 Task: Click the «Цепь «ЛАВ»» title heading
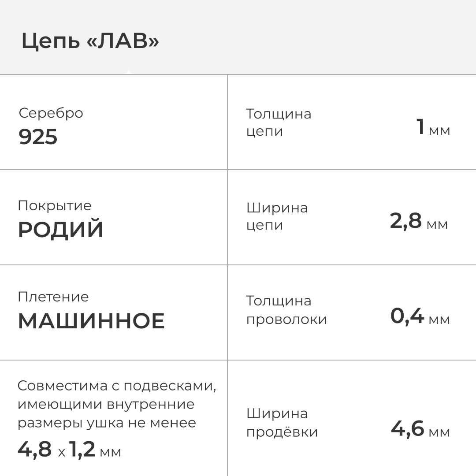point(90,42)
